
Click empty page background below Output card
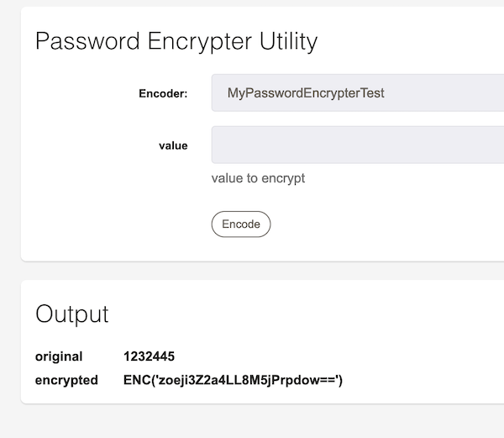[252, 421]
